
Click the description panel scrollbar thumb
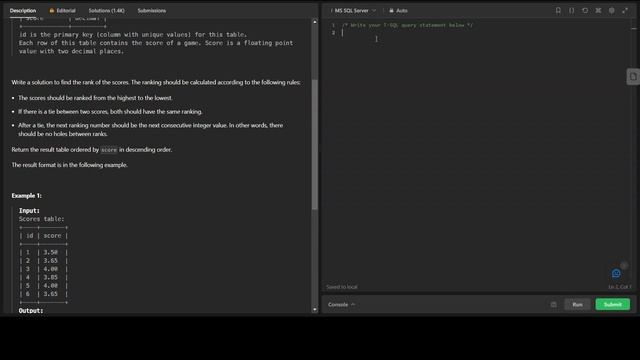[x=315, y=144]
